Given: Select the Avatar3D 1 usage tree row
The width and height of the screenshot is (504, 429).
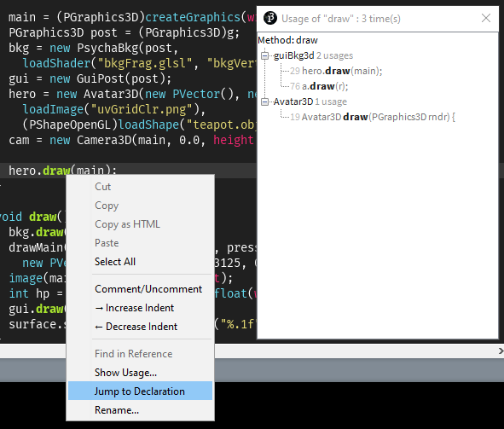Looking at the screenshot, I should coord(310,101).
